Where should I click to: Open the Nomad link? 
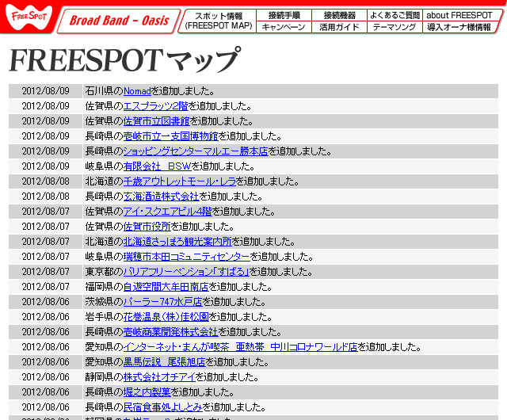click(137, 91)
